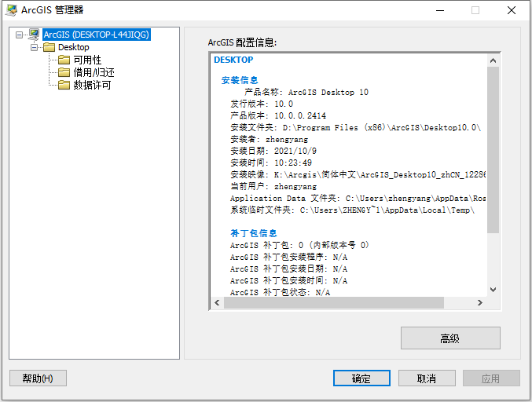The image size is (532, 402).
Task: Click the vertical scrollbar up arrow
Action: pos(493,60)
